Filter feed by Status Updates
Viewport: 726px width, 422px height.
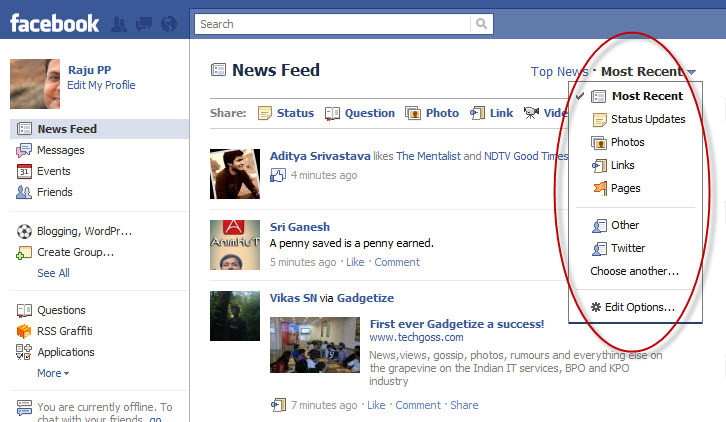[648, 119]
